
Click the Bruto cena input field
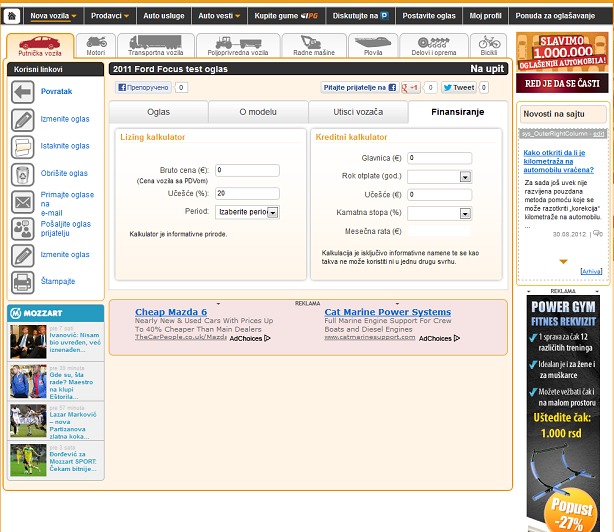[246, 170]
